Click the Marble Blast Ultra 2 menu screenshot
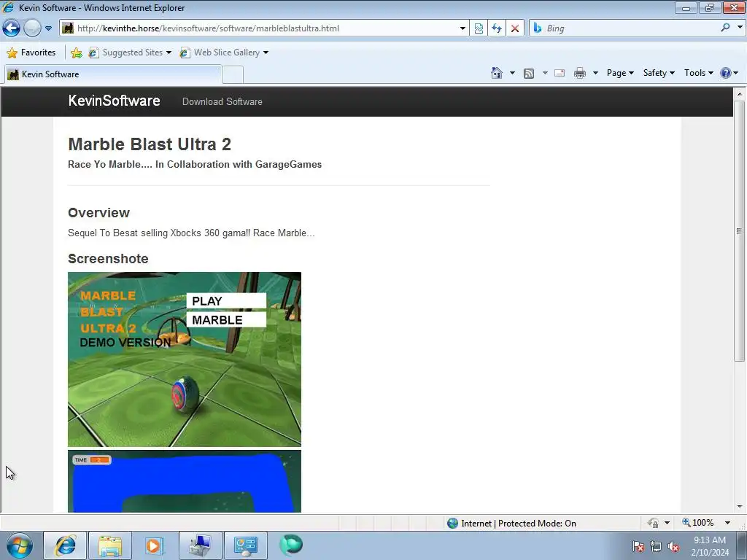The image size is (747, 560). [185, 359]
